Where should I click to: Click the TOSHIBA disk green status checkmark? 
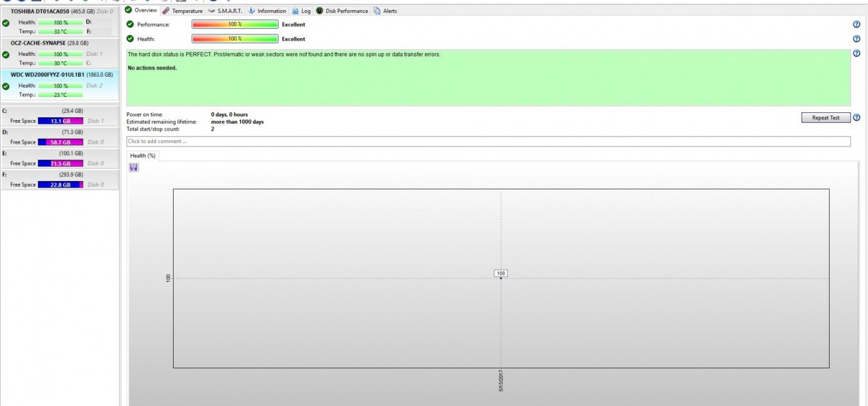[x=6, y=23]
